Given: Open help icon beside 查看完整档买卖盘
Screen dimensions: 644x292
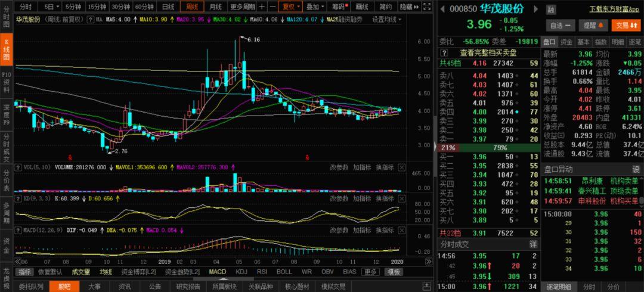Looking at the screenshot, I should (444, 52).
